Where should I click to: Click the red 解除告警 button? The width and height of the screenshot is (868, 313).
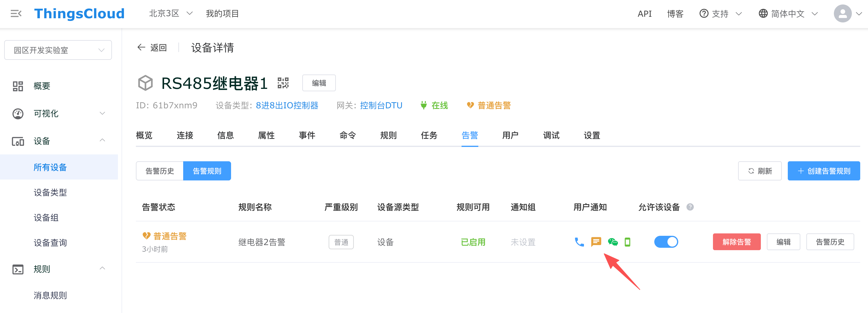click(x=736, y=242)
